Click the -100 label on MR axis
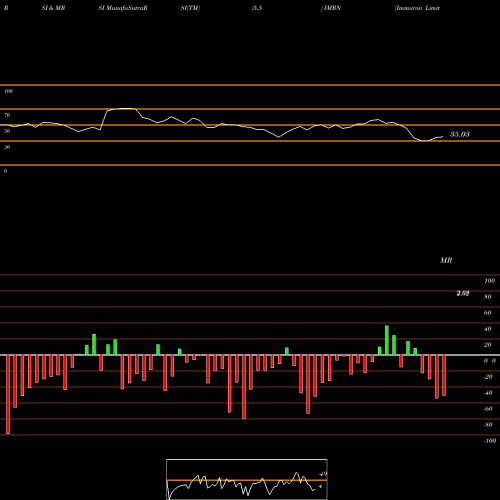Image resolution: width=500 pixels, height=500 pixels. [489, 441]
